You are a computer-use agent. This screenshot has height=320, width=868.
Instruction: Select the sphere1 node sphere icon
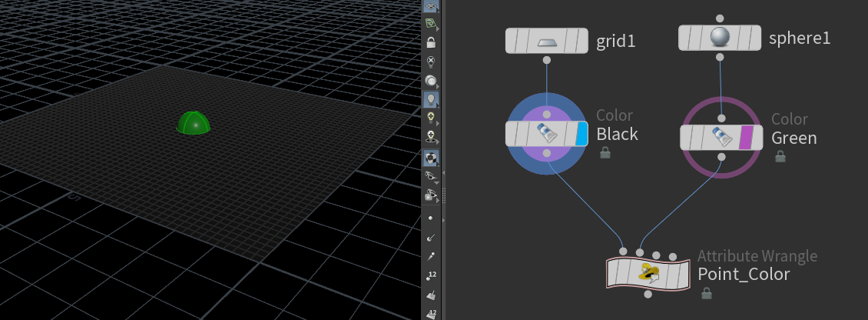click(x=720, y=38)
